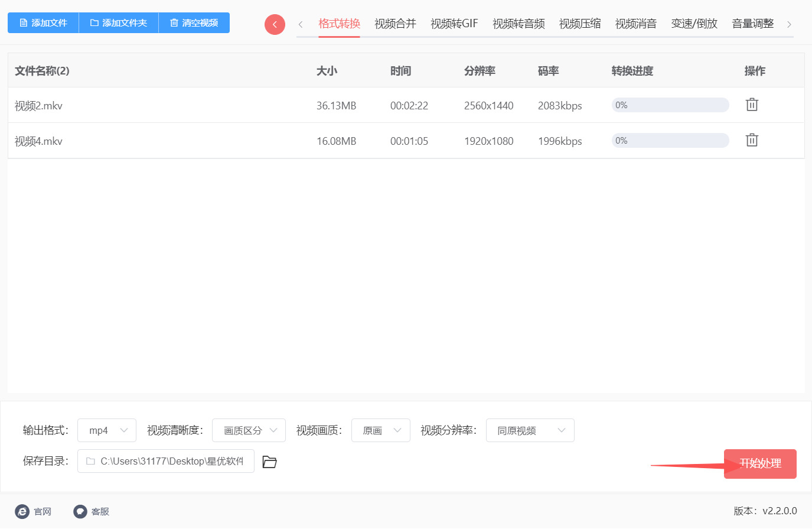Image resolution: width=812 pixels, height=529 pixels.
Task: Delete 视频4.mkv with its trash icon
Action: (752, 140)
